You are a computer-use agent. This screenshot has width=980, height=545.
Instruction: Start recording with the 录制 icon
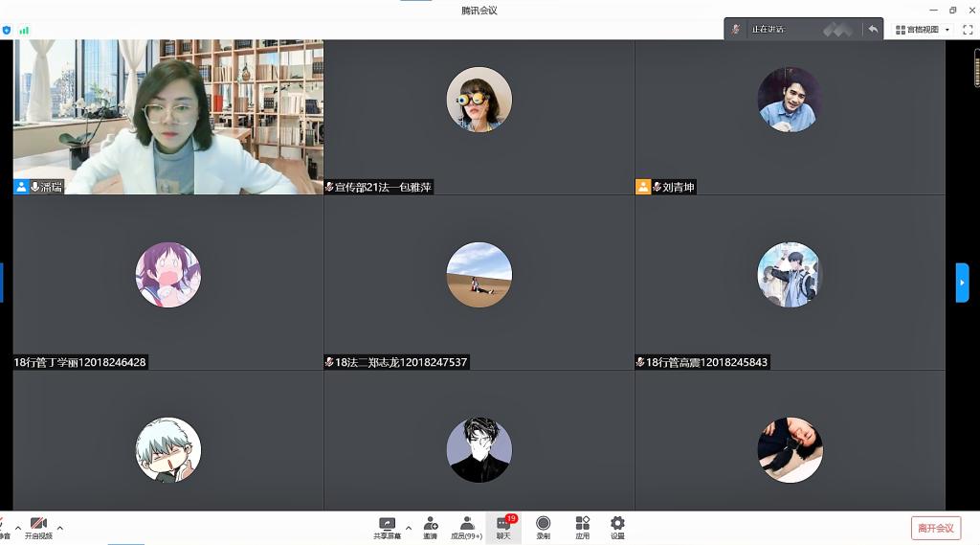[x=543, y=527]
